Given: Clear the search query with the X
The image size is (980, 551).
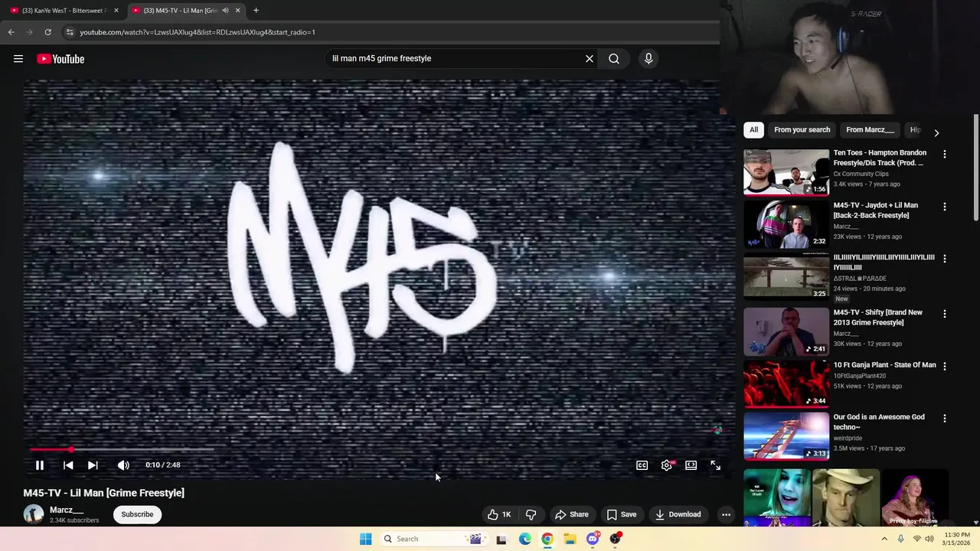Looking at the screenshot, I should click(x=590, y=58).
